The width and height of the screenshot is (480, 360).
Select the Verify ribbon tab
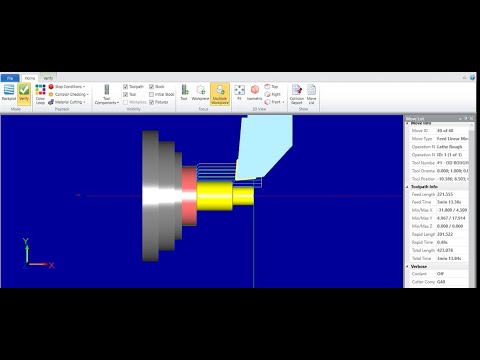48,78
